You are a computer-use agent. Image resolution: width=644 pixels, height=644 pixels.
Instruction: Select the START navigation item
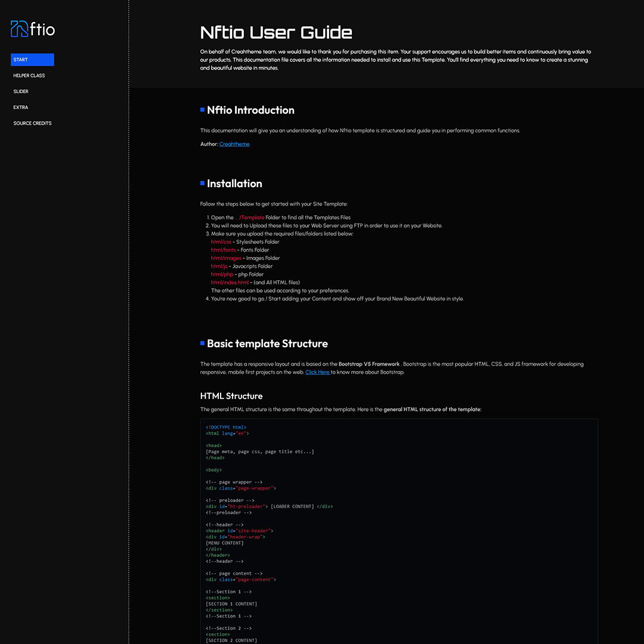(32, 60)
